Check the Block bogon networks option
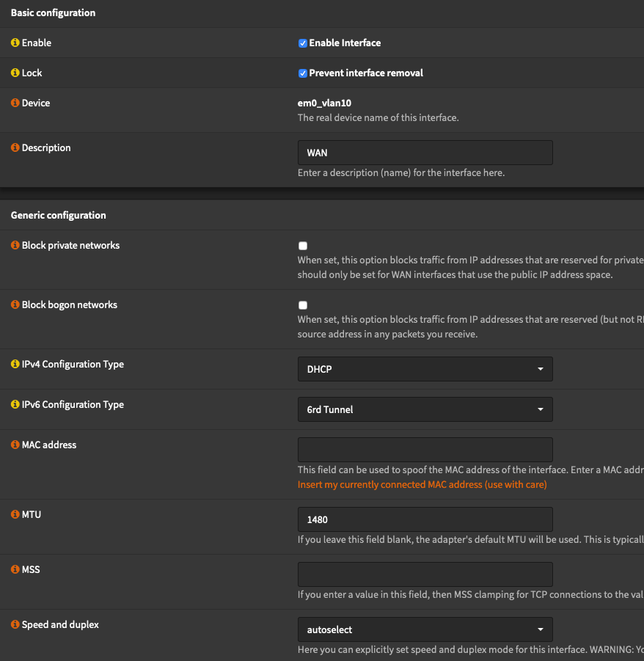 [302, 305]
